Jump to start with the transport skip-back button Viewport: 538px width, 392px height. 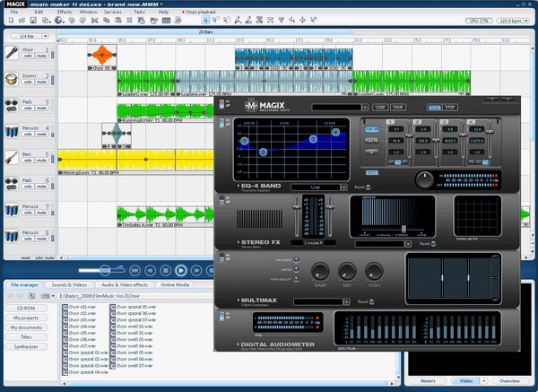134,271
